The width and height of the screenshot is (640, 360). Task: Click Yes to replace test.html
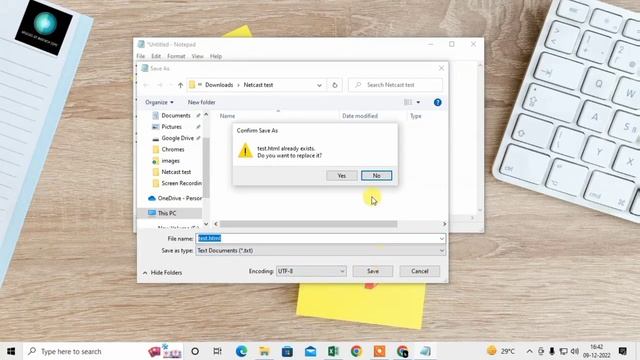(342, 176)
